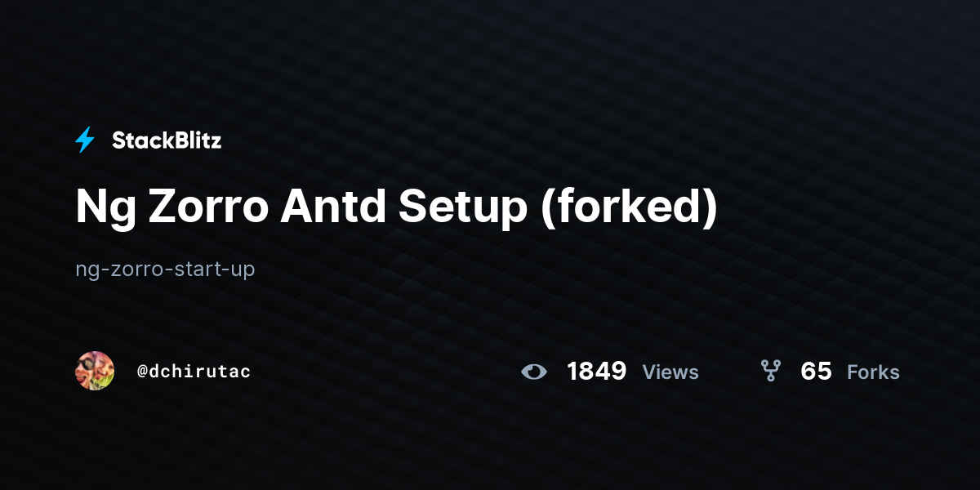This screenshot has height=490, width=980.
Task: Click the StackBlitz wordmark text
Action: (167, 140)
